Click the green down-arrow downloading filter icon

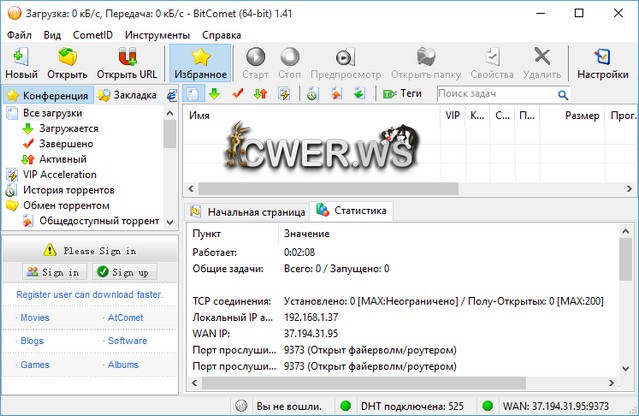click(215, 94)
